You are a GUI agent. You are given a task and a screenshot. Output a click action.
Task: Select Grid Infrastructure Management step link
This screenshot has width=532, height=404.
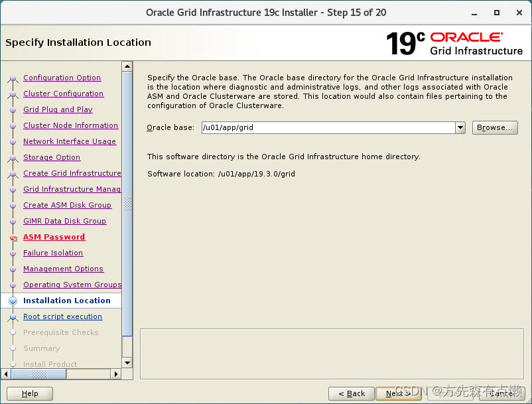click(x=72, y=189)
